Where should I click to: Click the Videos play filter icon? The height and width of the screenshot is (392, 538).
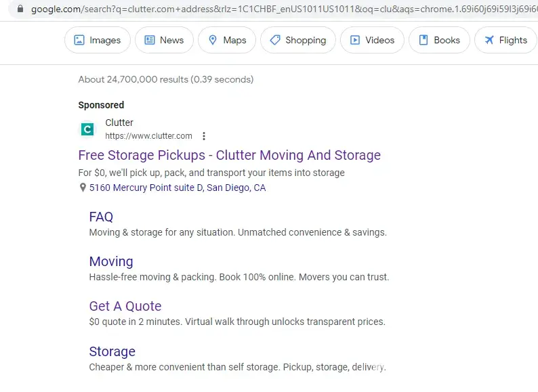(354, 41)
